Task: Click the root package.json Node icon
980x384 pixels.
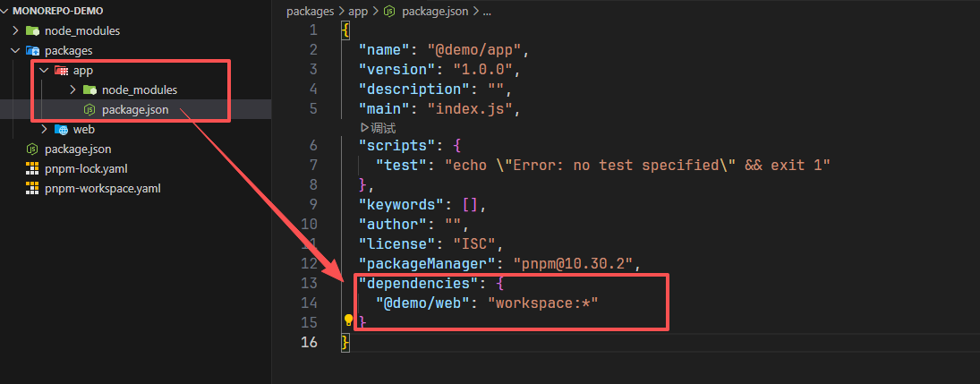Action: click(x=32, y=149)
